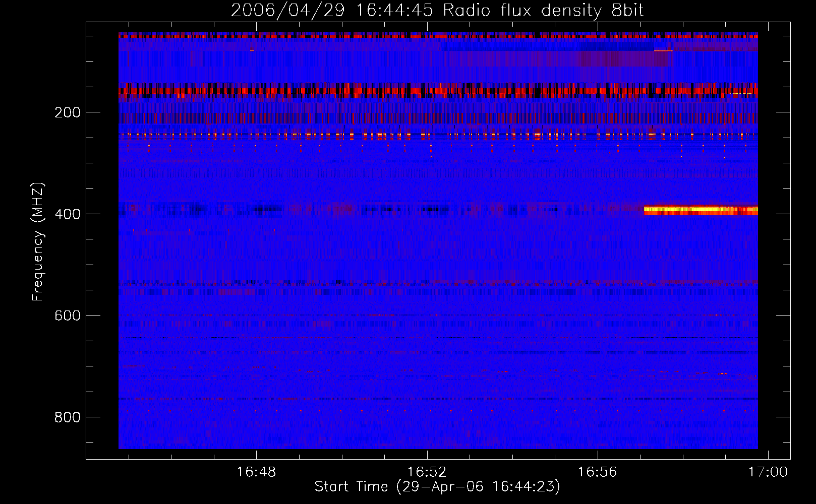
Task: Click the 16:48 time tick label
Action: point(256,472)
